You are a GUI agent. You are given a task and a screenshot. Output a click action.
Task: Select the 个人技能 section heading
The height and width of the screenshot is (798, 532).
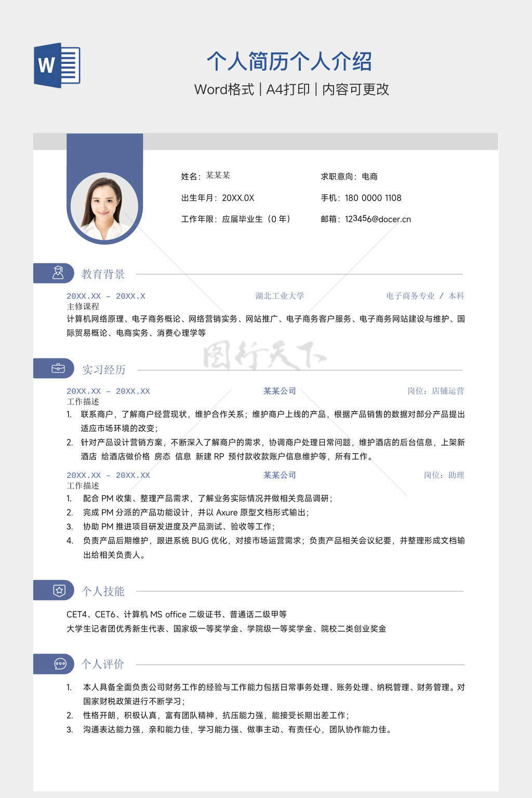[103, 591]
